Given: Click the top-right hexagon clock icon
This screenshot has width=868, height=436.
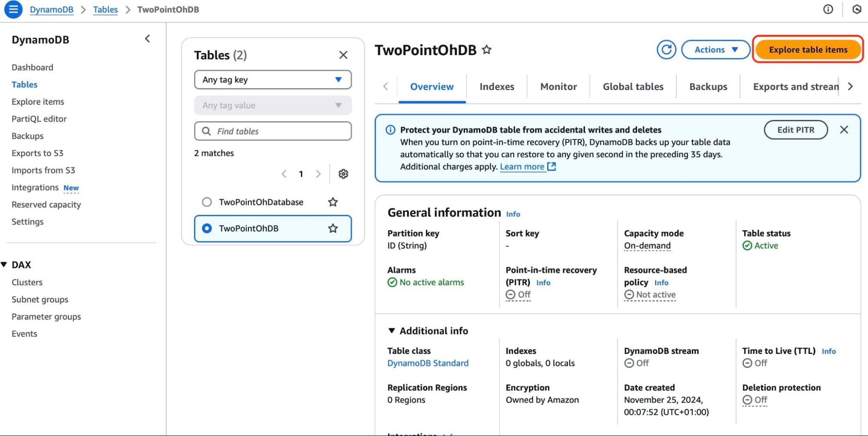Looking at the screenshot, I should click(856, 9).
